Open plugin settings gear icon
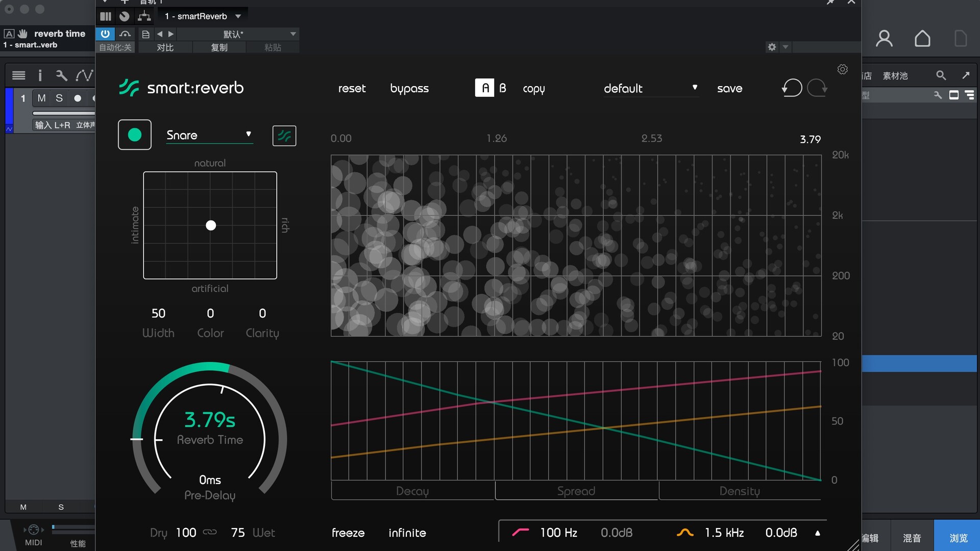The image size is (980, 551). pyautogui.click(x=842, y=69)
